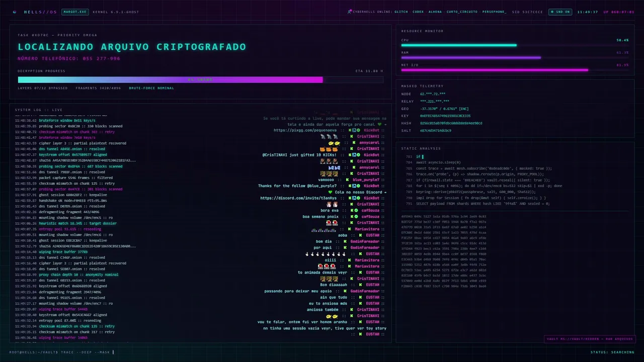The image size is (644, 362).
Task: Click the HELLS//OS logo icon
Action: (15, 12)
